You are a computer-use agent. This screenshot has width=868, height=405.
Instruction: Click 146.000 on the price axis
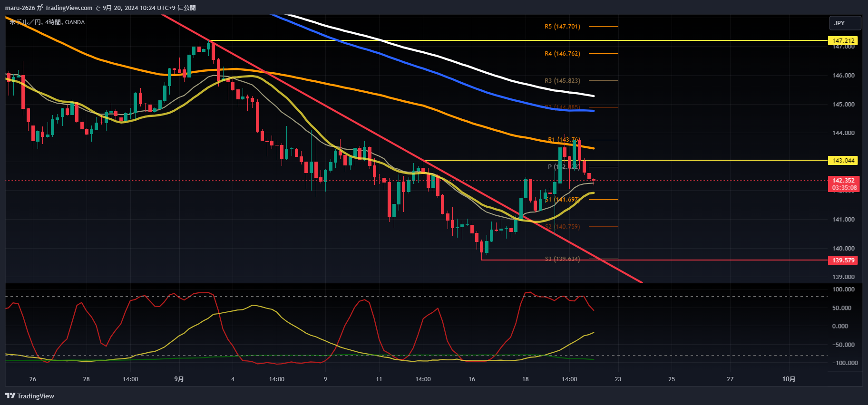point(843,76)
